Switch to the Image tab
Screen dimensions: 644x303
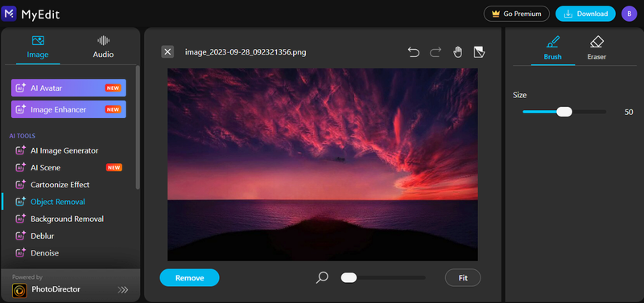pos(38,47)
